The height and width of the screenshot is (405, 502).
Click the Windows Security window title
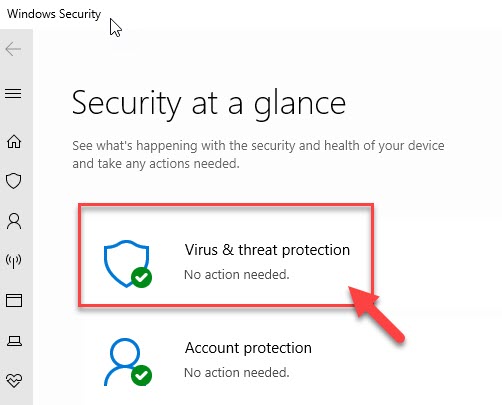click(x=54, y=14)
